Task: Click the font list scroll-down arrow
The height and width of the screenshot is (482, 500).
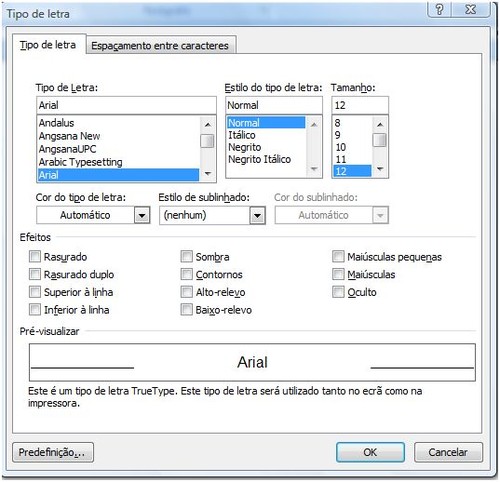Action: pyautogui.click(x=208, y=173)
